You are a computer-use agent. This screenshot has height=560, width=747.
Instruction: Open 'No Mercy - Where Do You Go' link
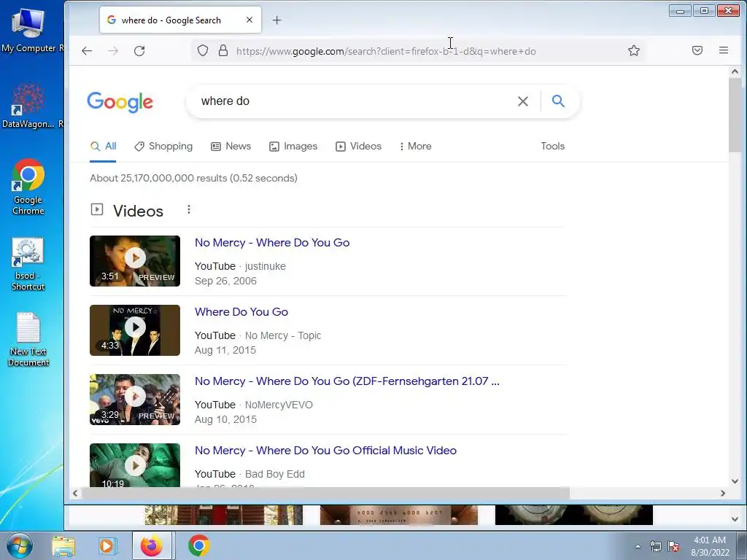pyautogui.click(x=272, y=243)
